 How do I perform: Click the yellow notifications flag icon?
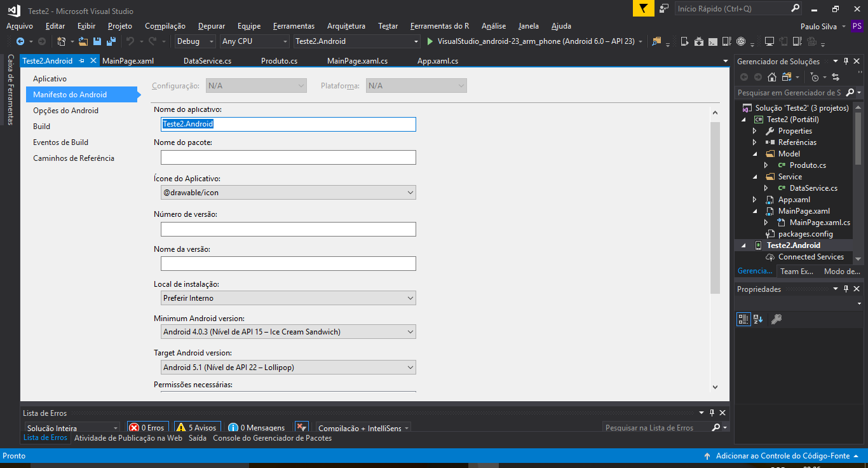[644, 8]
